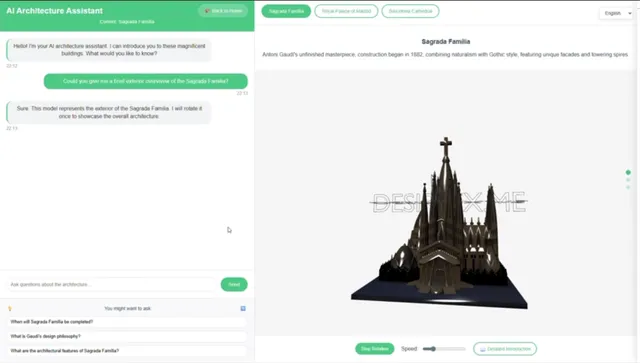Screen dimensions: 640x363
Task: Click the Back to Home button
Action: coord(223,11)
